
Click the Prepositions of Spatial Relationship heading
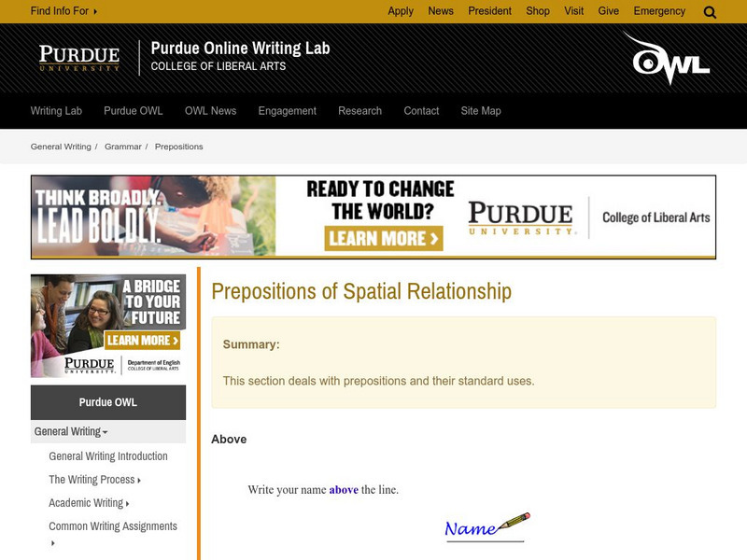[361, 291]
